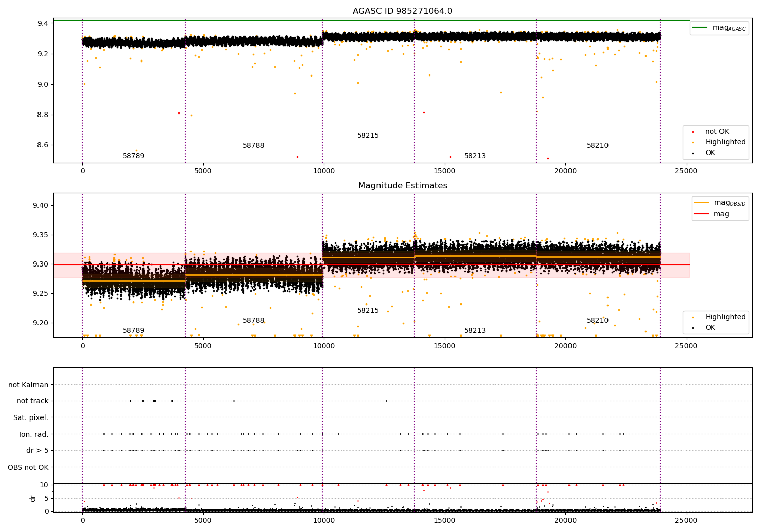The height and width of the screenshot is (532, 760).
Task: Click the 8.6 y-axis tick of AGASC ID plot
Action: tap(43, 145)
